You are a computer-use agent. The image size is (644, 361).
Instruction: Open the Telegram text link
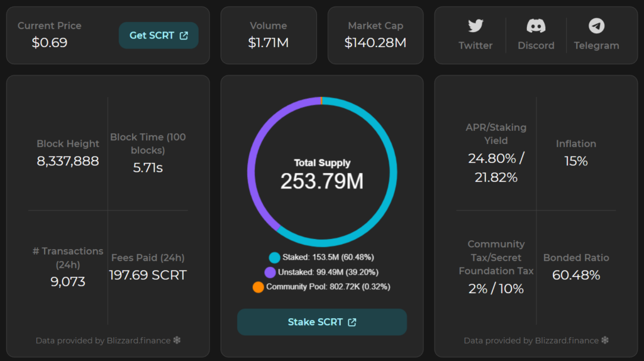pyautogui.click(x=596, y=46)
